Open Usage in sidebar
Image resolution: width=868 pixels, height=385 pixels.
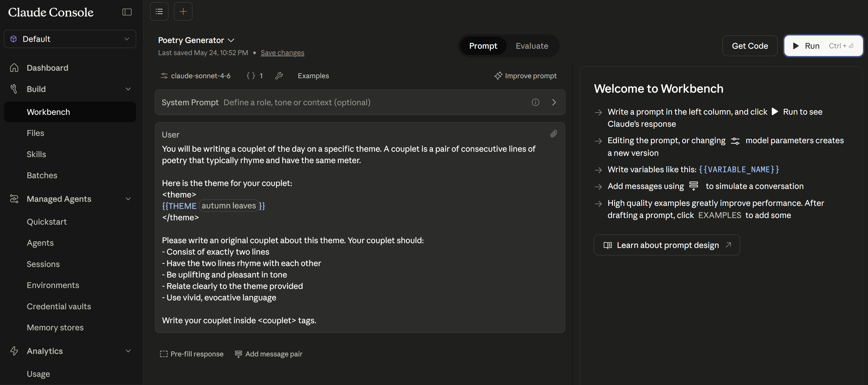point(38,374)
